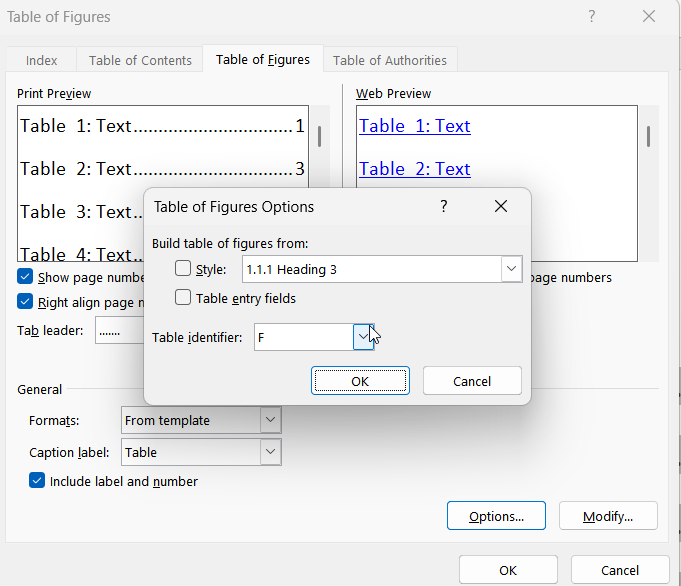
Task: Enable Table entry fields checkbox
Action: [x=183, y=298]
